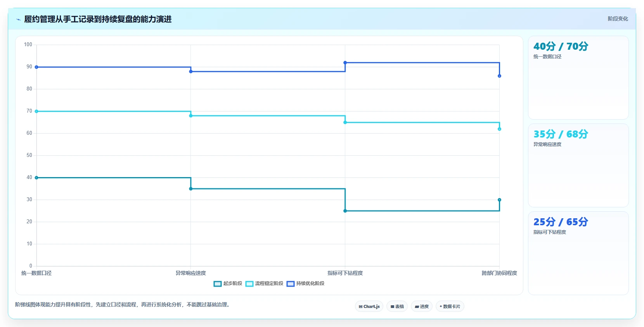Click the 进度 tag

[x=422, y=306]
